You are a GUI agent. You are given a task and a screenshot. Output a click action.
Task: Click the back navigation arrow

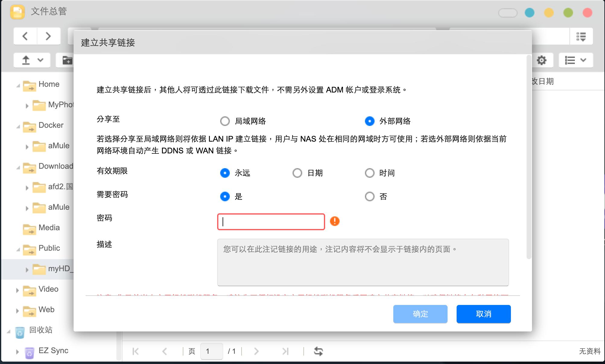pos(25,36)
